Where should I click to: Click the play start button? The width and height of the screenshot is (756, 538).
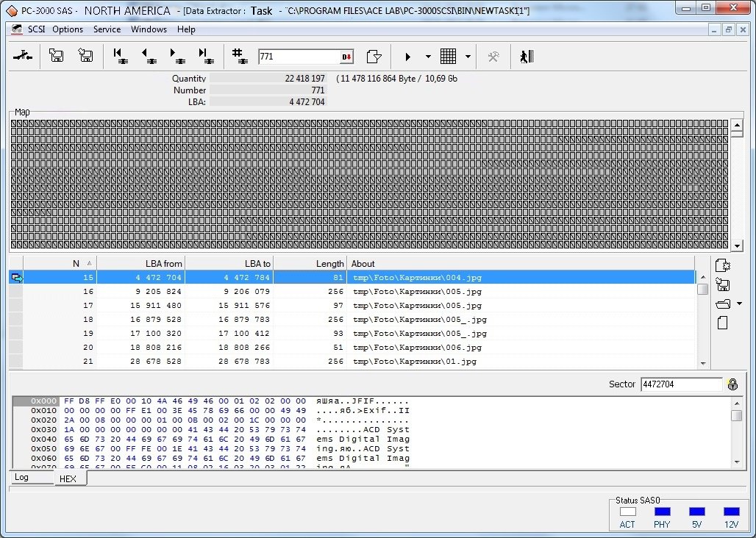click(x=408, y=57)
